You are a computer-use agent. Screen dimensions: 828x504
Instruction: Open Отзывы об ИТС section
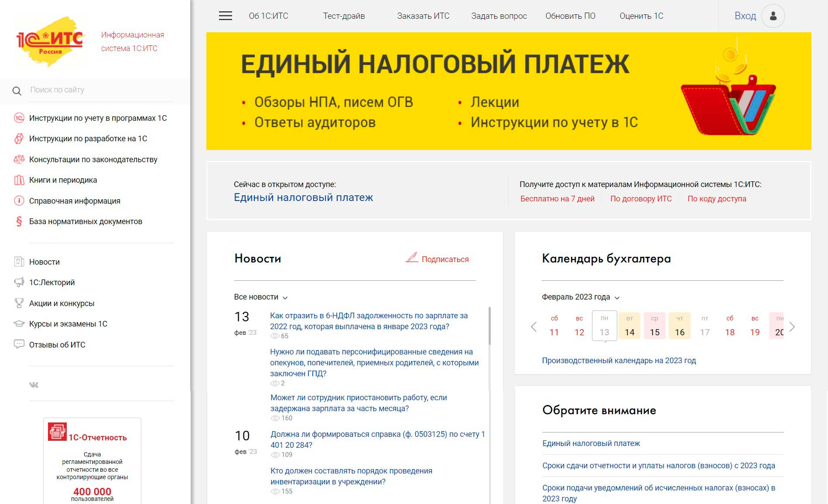coord(57,345)
